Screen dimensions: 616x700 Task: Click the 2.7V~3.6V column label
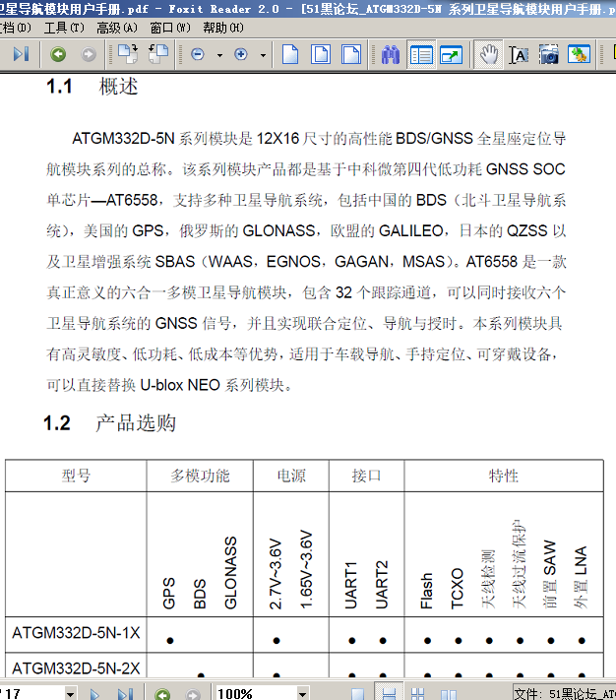click(276, 574)
